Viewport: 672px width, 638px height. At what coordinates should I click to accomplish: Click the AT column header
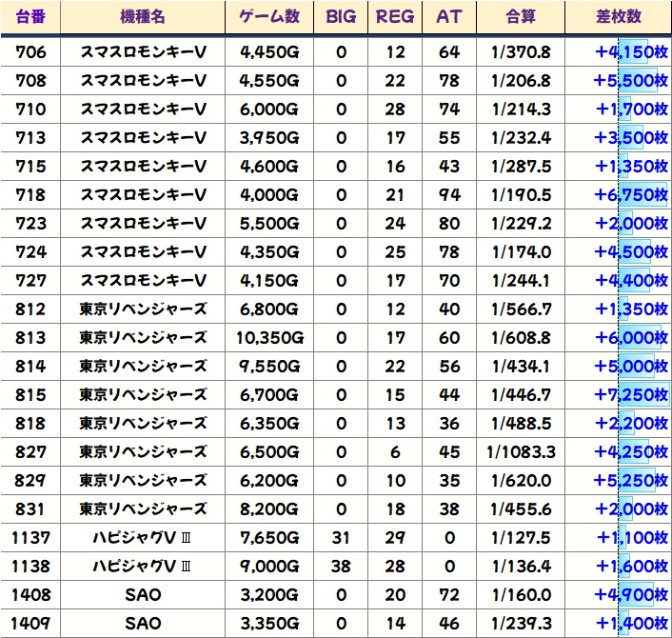tap(448, 17)
